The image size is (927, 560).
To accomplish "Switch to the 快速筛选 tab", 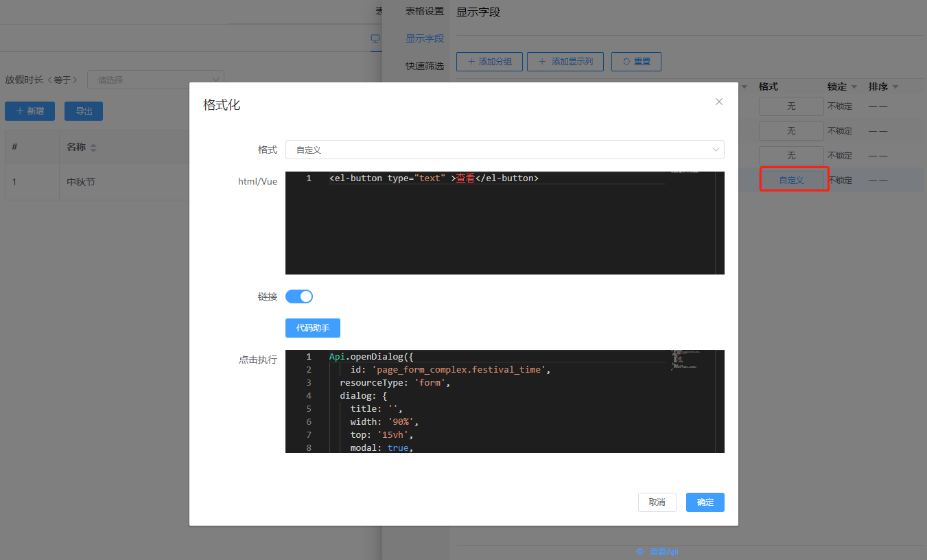I will pos(425,66).
